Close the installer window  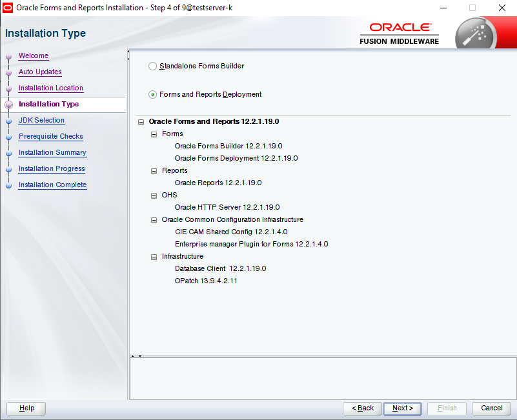pos(502,8)
